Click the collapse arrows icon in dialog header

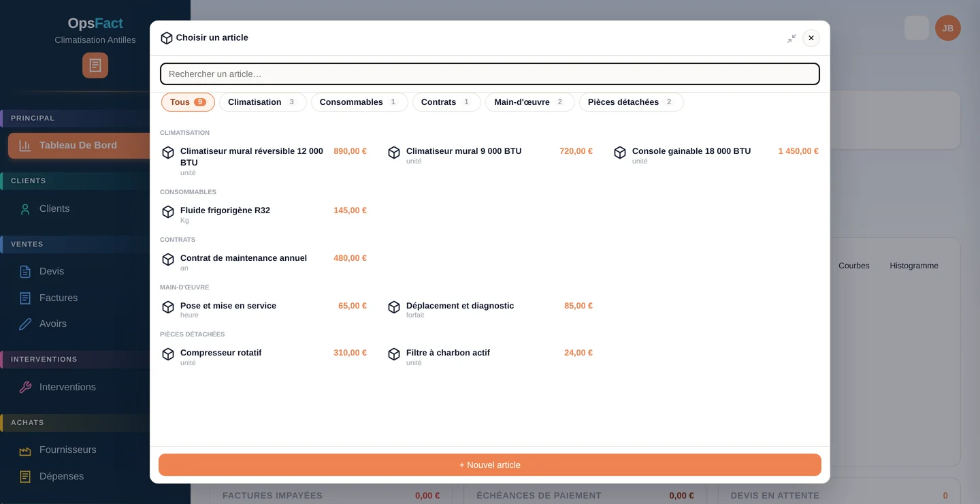[791, 38]
